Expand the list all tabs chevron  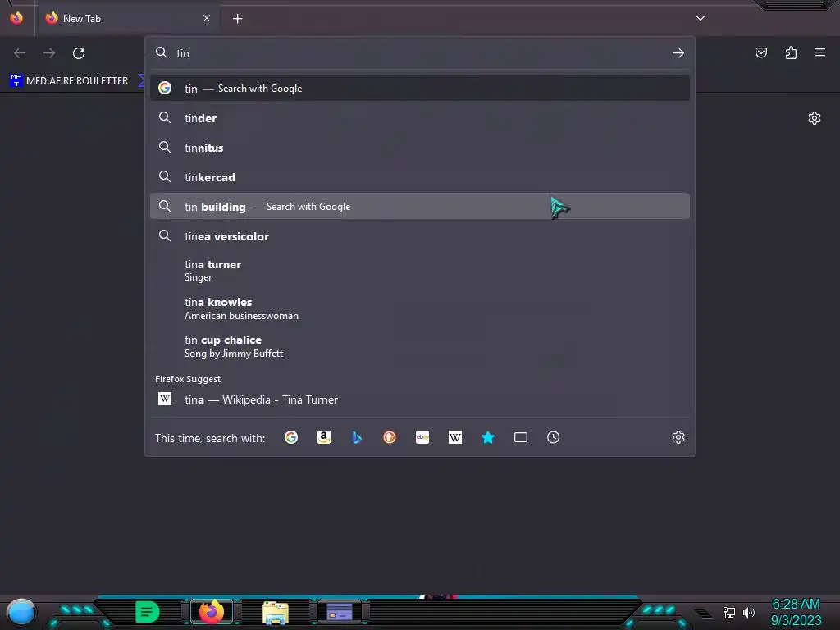tap(701, 18)
